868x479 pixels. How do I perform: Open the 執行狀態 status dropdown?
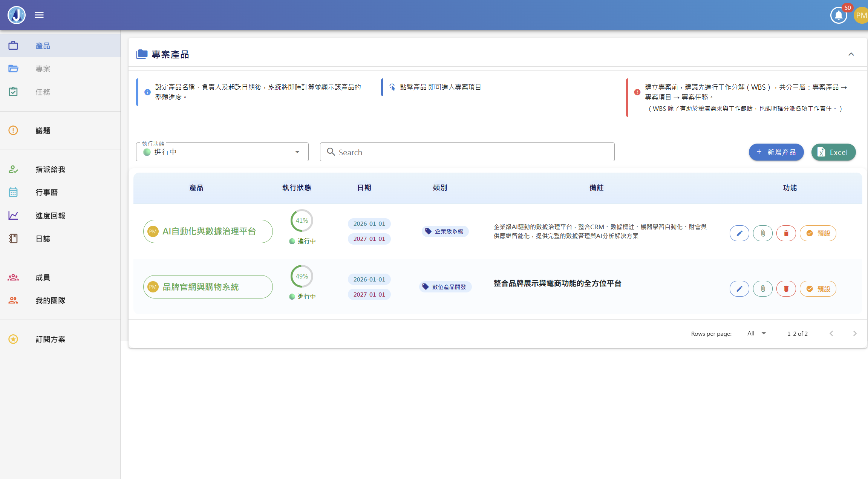point(222,152)
